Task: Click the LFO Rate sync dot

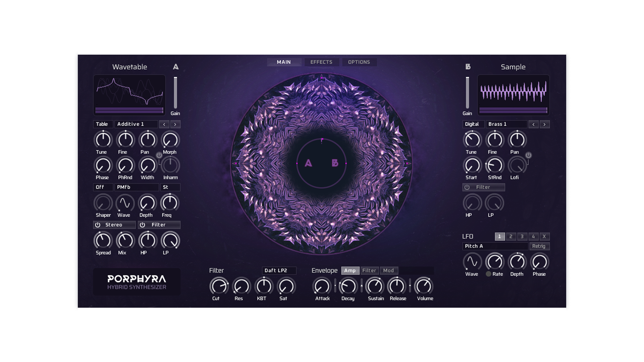Action: 488,274
